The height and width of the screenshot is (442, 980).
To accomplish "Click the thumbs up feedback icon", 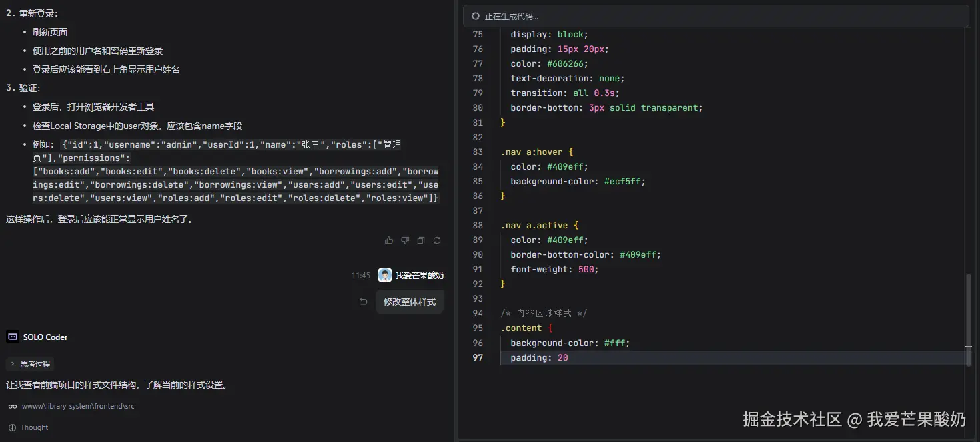I will click(389, 240).
